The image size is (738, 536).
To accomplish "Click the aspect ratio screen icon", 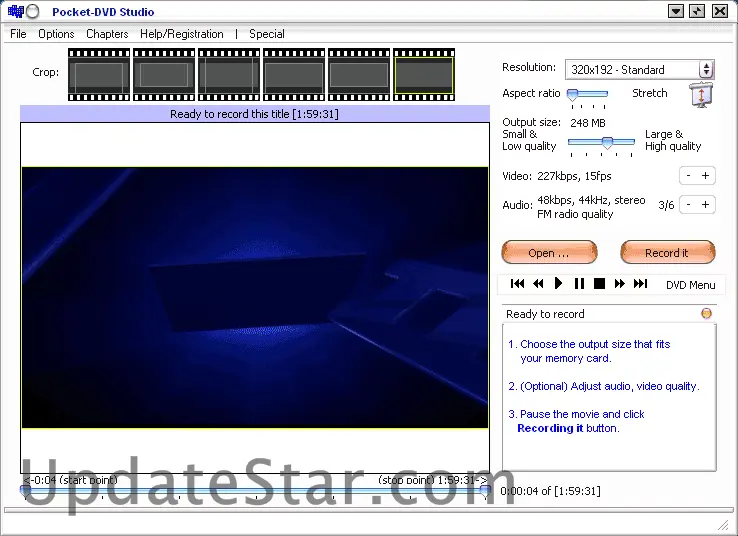I will [701, 96].
